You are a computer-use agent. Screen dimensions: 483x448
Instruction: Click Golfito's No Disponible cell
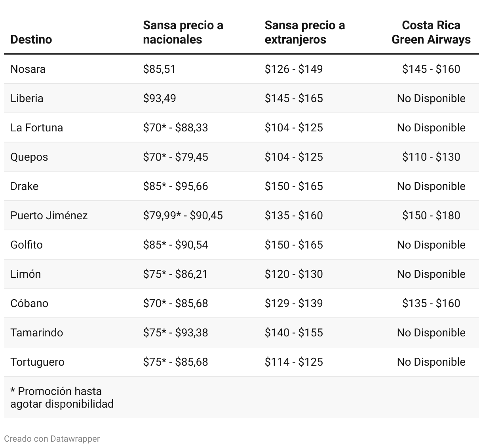click(431, 245)
